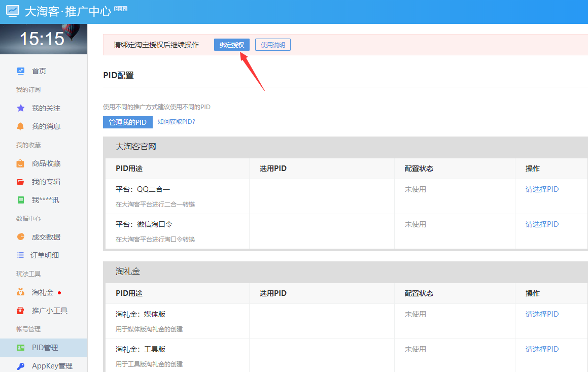
Task: Click the star icon beside 我的关注
Action: (x=20, y=108)
